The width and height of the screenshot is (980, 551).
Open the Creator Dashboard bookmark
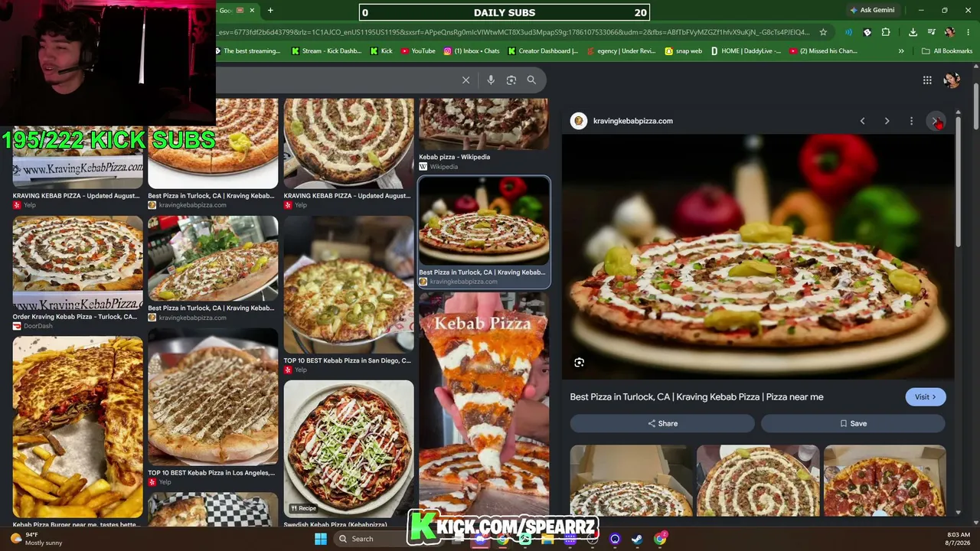tap(543, 51)
